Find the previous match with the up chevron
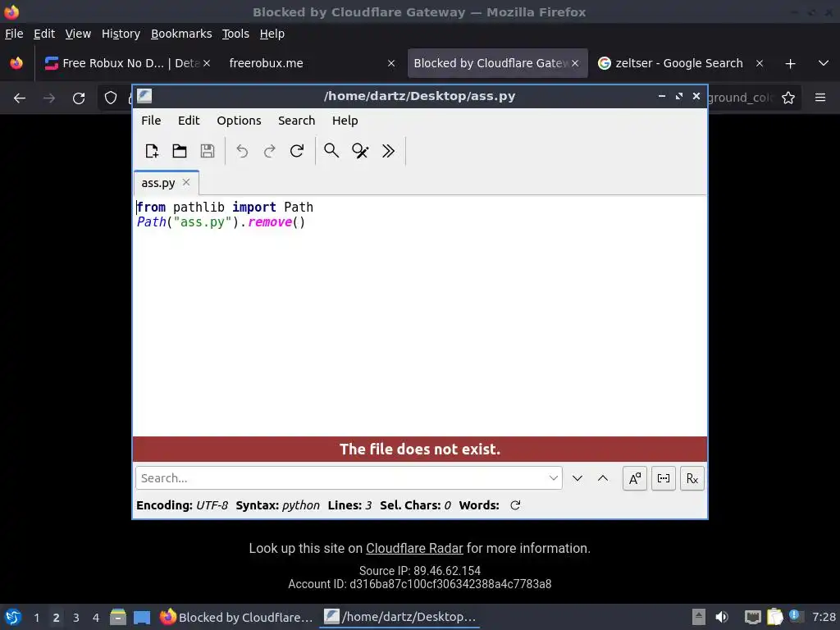Viewport: 840px width, 630px height. (x=603, y=478)
